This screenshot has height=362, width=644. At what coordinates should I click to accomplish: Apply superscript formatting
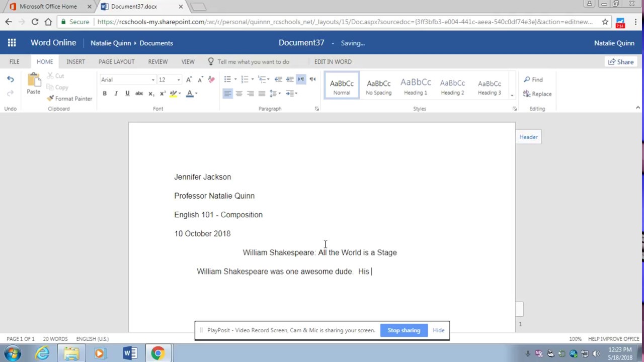point(163,94)
